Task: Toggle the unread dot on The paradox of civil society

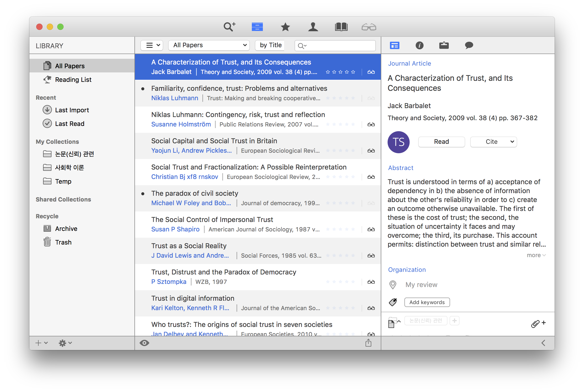Action: [x=143, y=194]
